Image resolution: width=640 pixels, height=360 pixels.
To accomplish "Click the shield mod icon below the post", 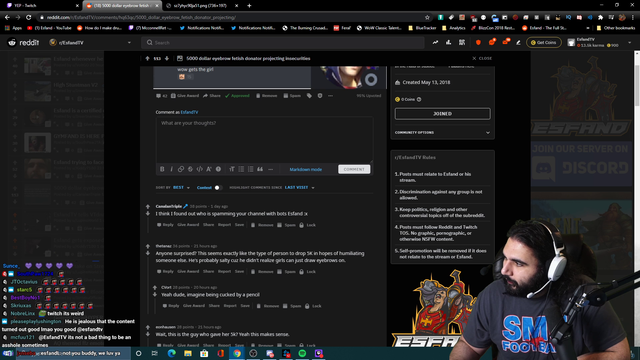I will click(x=320, y=96).
